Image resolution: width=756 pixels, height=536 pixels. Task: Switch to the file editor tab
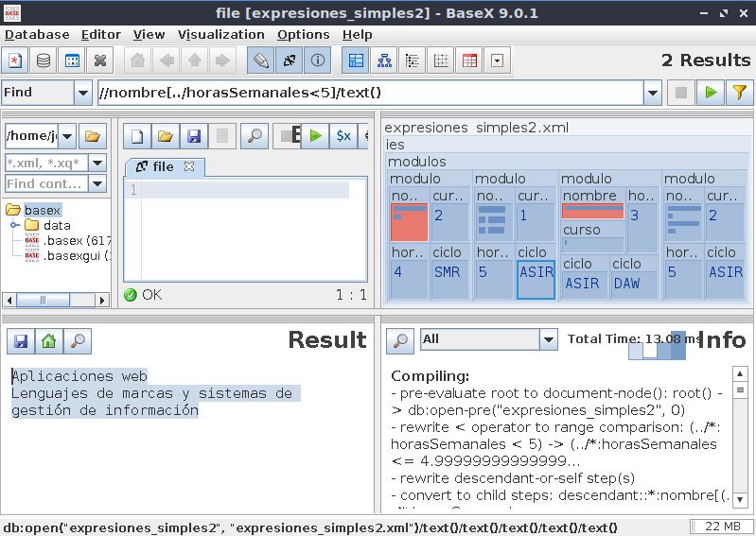[x=163, y=166]
